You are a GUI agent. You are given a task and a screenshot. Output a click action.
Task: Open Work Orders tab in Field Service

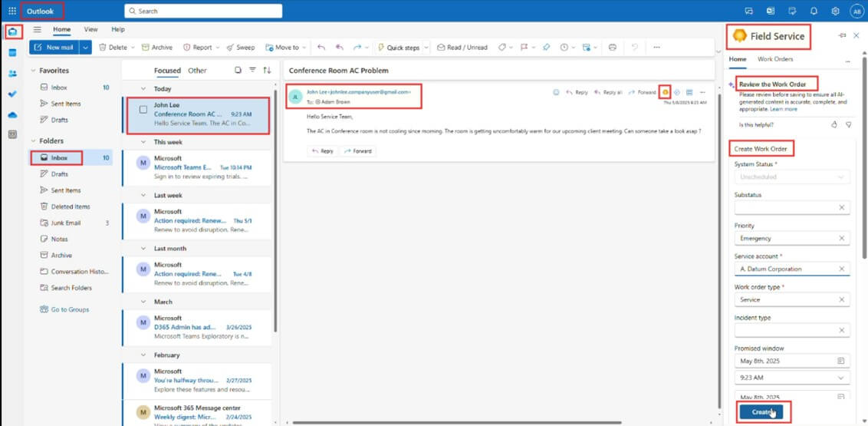coord(775,59)
